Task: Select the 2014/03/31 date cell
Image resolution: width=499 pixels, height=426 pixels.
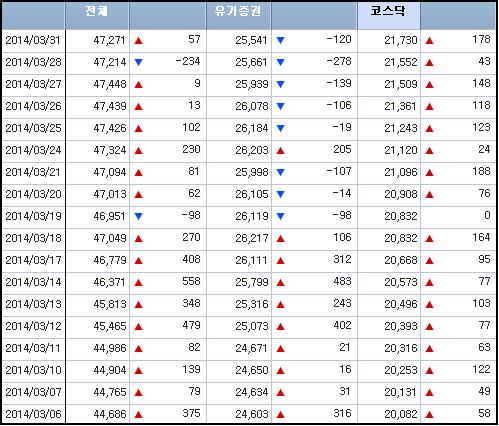Action: (33, 41)
